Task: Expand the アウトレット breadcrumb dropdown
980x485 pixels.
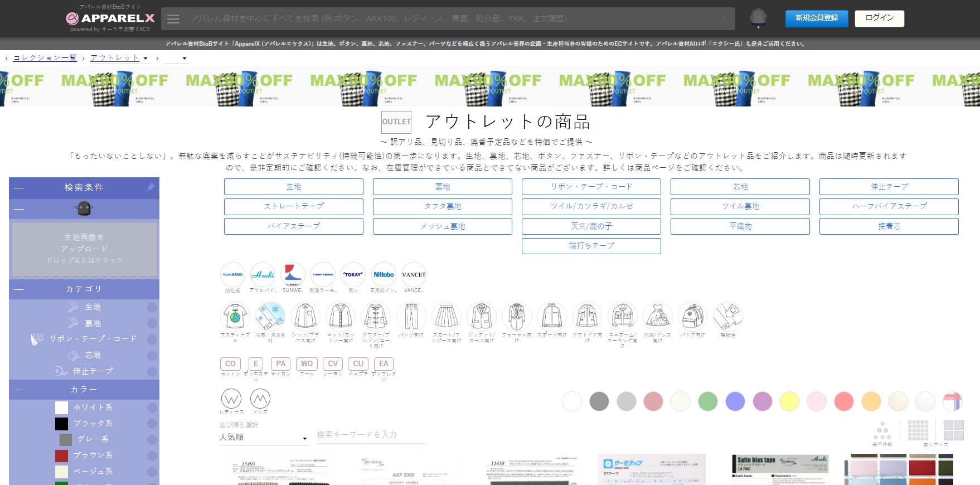Action: [145, 59]
